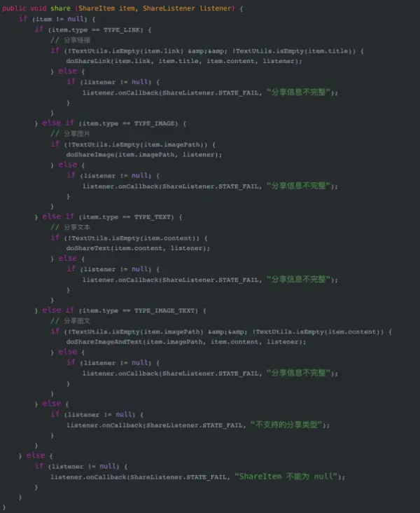
Task: Click the 分享链接 comment line
Action: 70,40
